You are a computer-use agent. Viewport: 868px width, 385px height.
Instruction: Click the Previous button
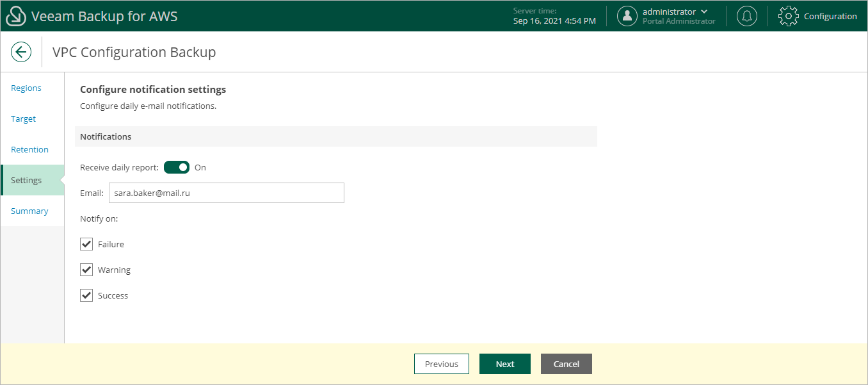coord(442,364)
